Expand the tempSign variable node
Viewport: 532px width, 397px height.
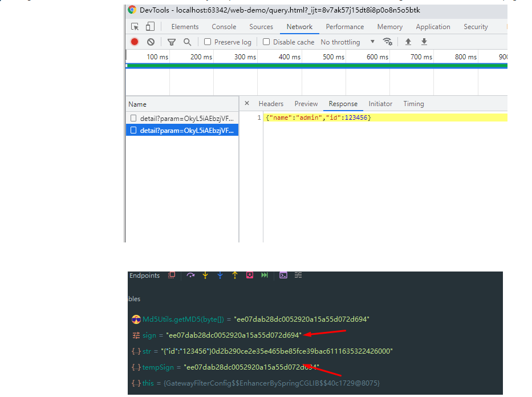pyautogui.click(x=136, y=367)
